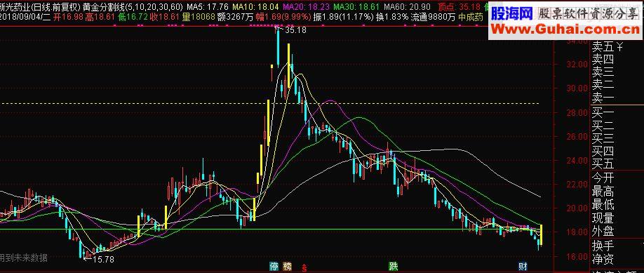Click the 现量 field label

pos(603,218)
